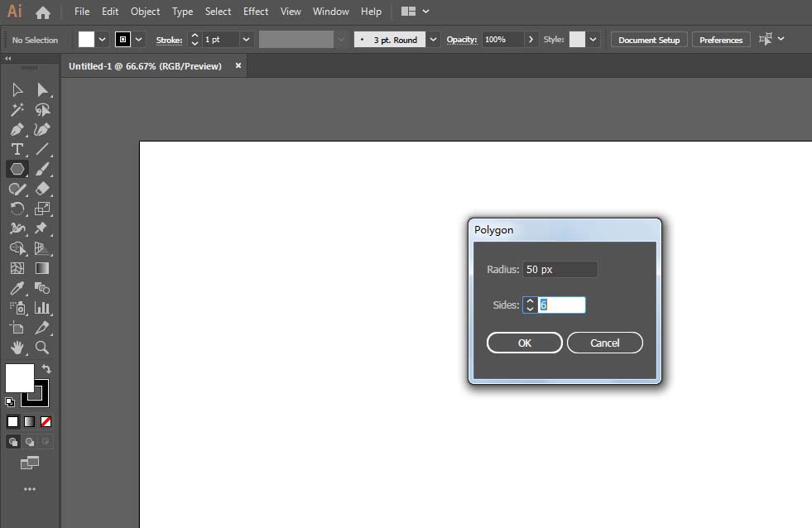The image size is (812, 528).
Task: Select the Curvature tool
Action: pos(42,129)
